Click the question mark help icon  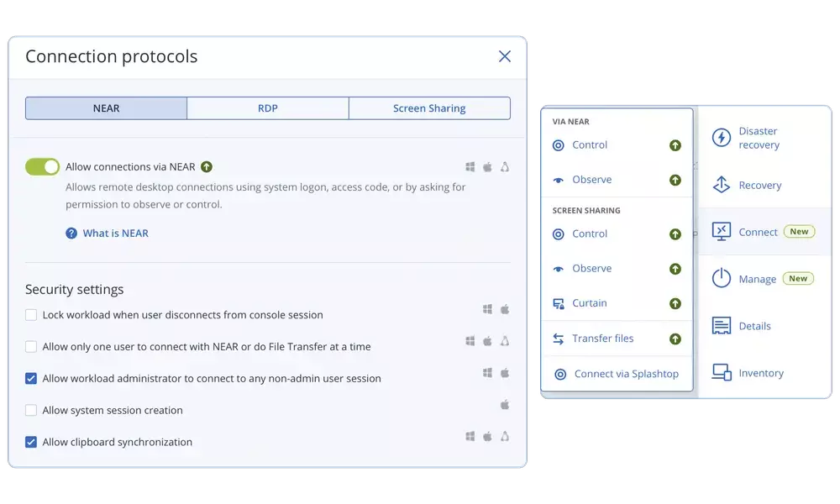click(71, 234)
